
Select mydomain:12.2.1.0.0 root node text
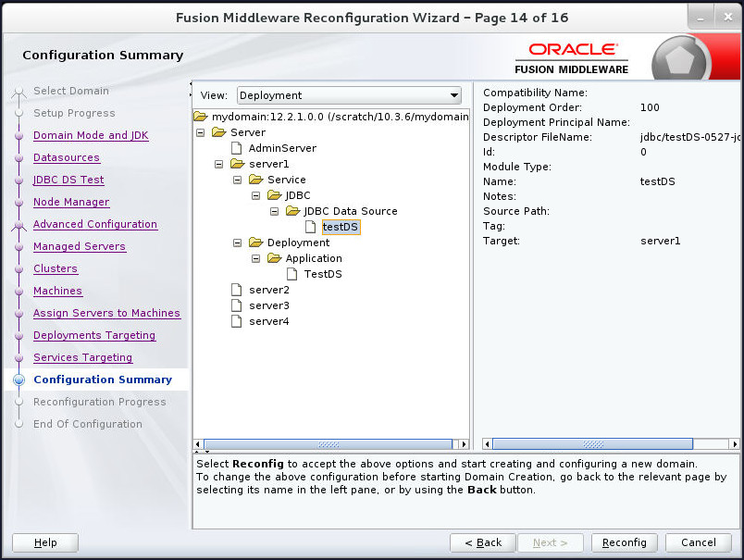[x=341, y=117]
